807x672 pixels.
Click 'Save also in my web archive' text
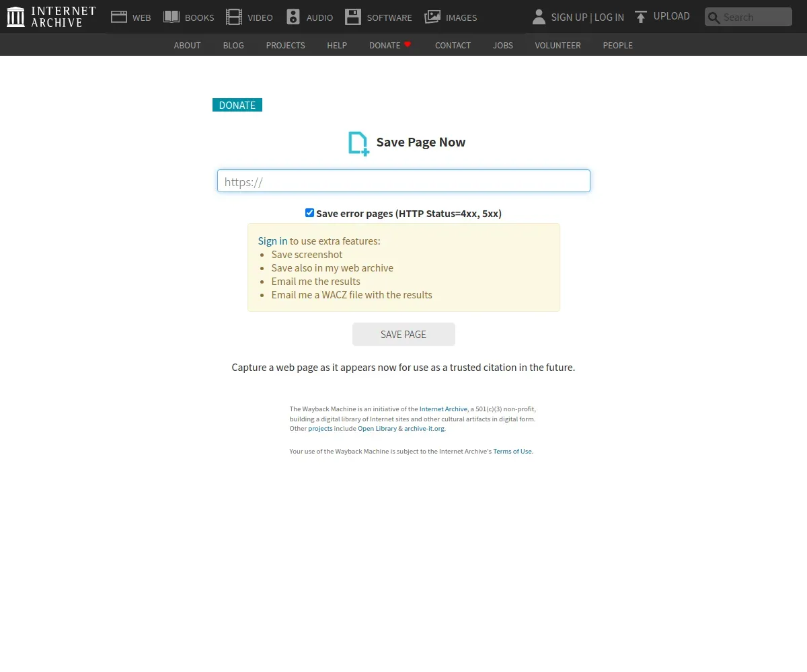(332, 267)
